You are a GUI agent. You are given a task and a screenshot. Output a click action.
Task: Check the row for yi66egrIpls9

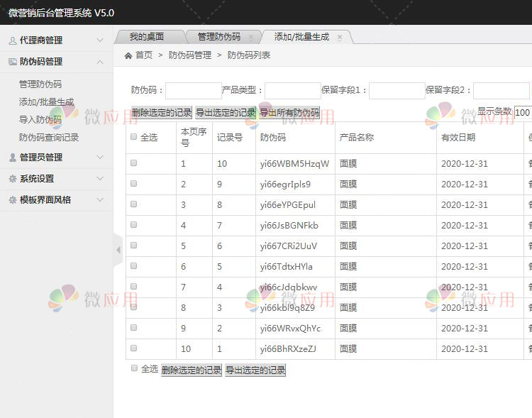(x=133, y=183)
